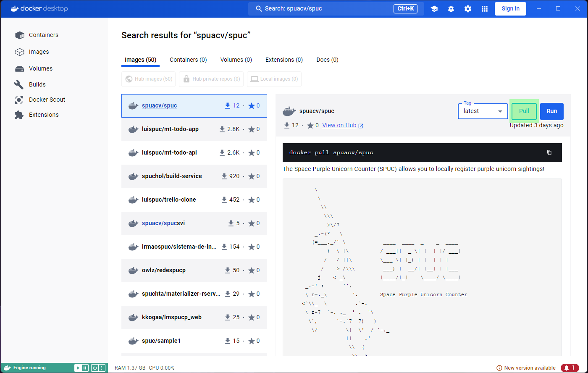Switch to the Extensions (0) tab
The width and height of the screenshot is (588, 373).
coord(284,60)
